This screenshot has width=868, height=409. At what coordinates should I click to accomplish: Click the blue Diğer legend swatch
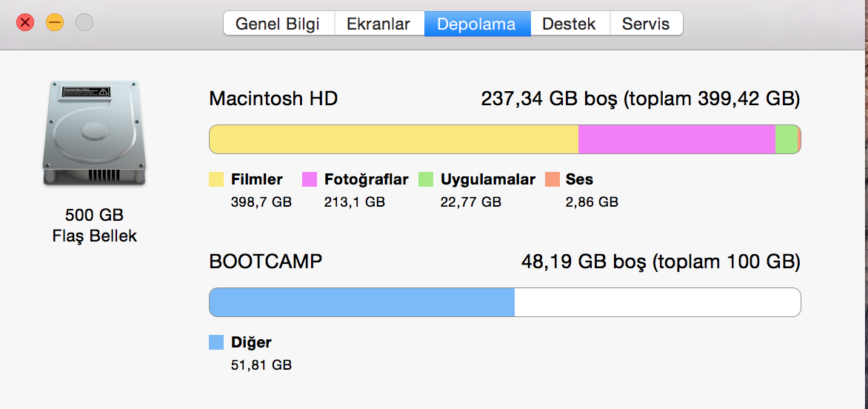coord(216,342)
